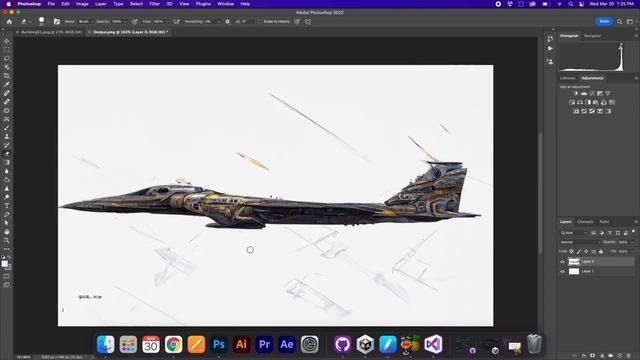Open the layer blend mode dropdown

[580, 242]
